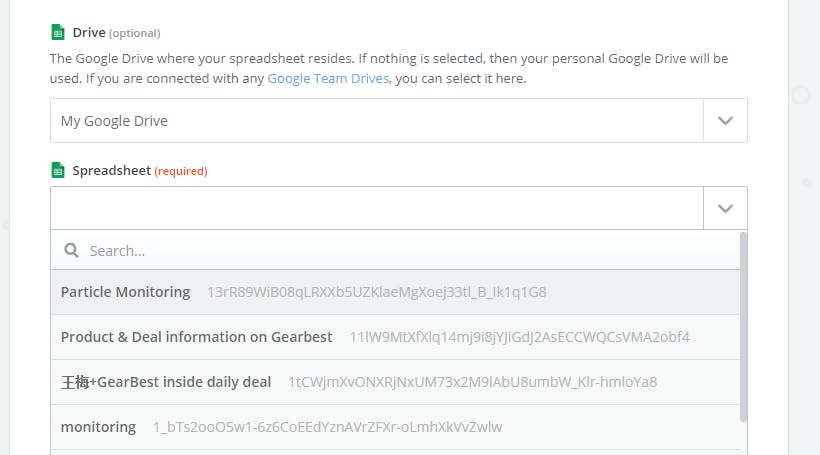This screenshot has height=455, width=820.
Task: Pick the 王梅+GearBest inside daily deal spreadsheet
Action: 166,382
